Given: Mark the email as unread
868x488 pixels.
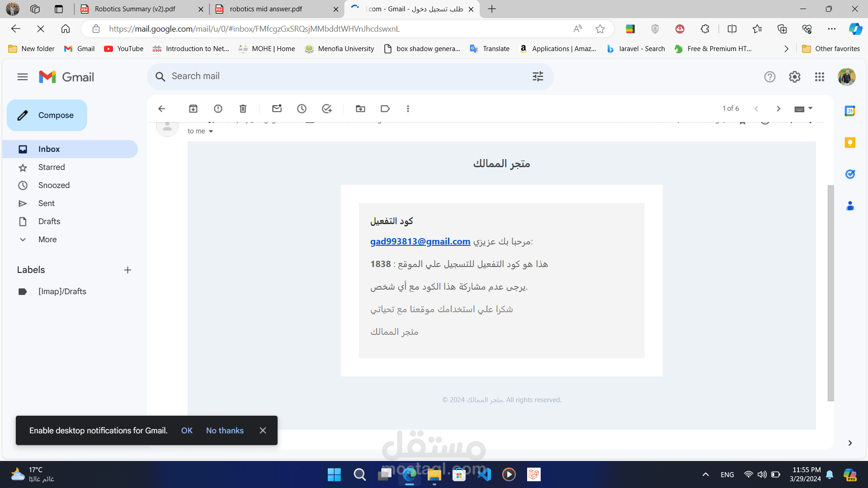Looking at the screenshot, I should [x=277, y=108].
